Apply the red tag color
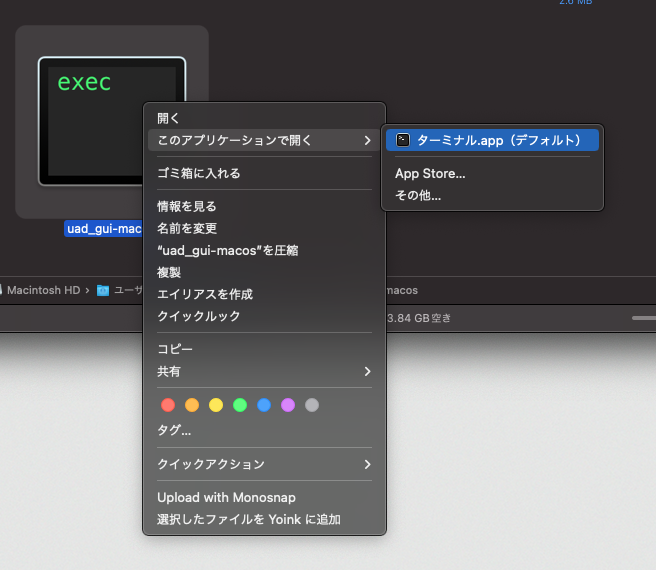The image size is (656, 570). [168, 405]
